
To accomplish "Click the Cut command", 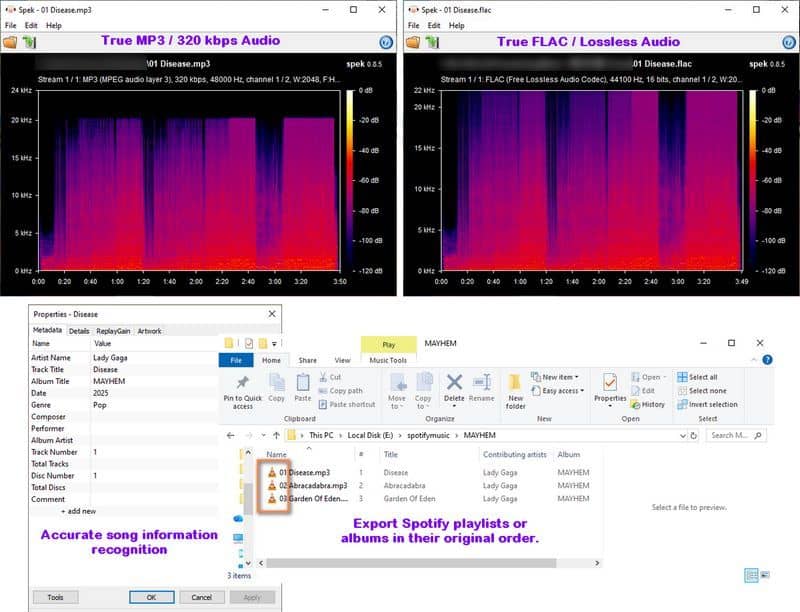I will [330, 377].
